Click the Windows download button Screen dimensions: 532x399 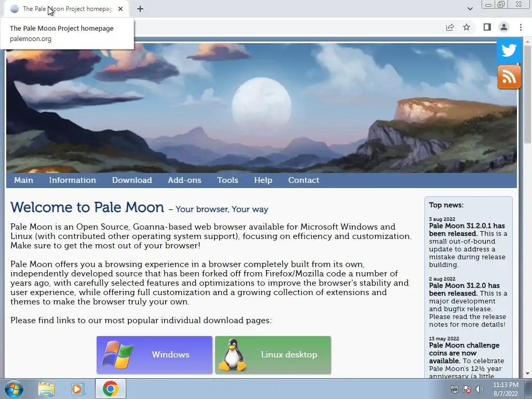154,355
